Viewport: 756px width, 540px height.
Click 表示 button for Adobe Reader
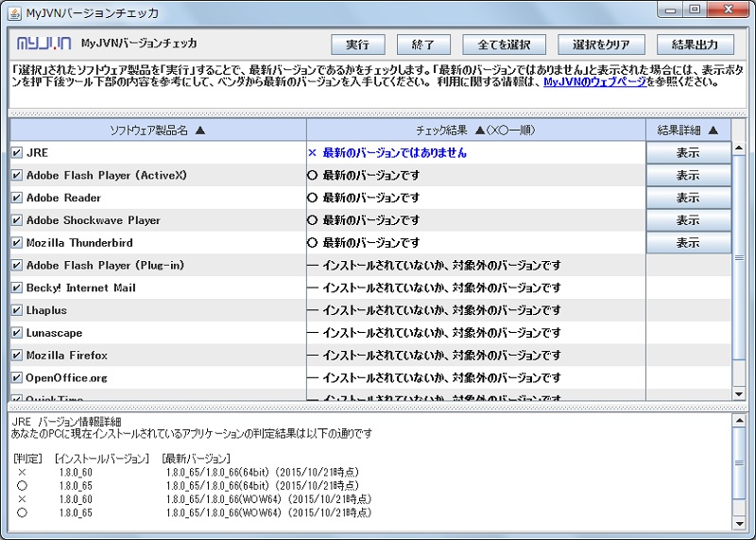688,198
